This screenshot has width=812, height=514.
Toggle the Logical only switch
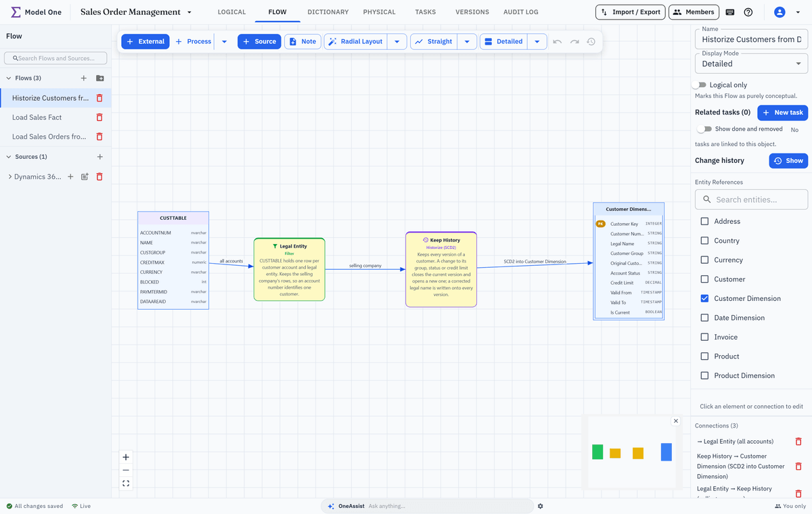coord(699,85)
